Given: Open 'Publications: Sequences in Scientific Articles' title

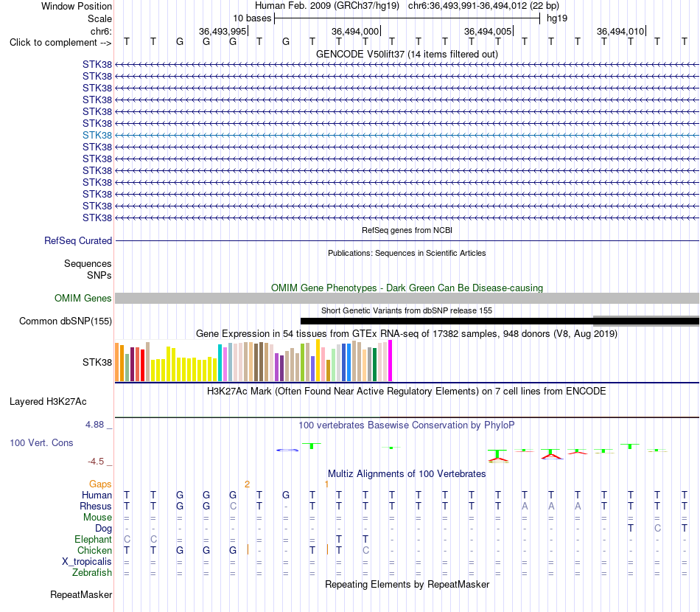Looking at the screenshot, I should point(407,253).
